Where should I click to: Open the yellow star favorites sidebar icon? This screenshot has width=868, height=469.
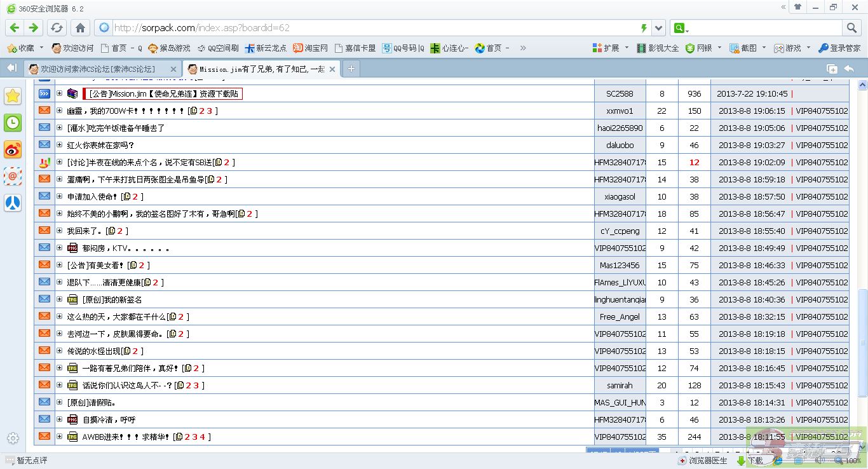coord(13,96)
